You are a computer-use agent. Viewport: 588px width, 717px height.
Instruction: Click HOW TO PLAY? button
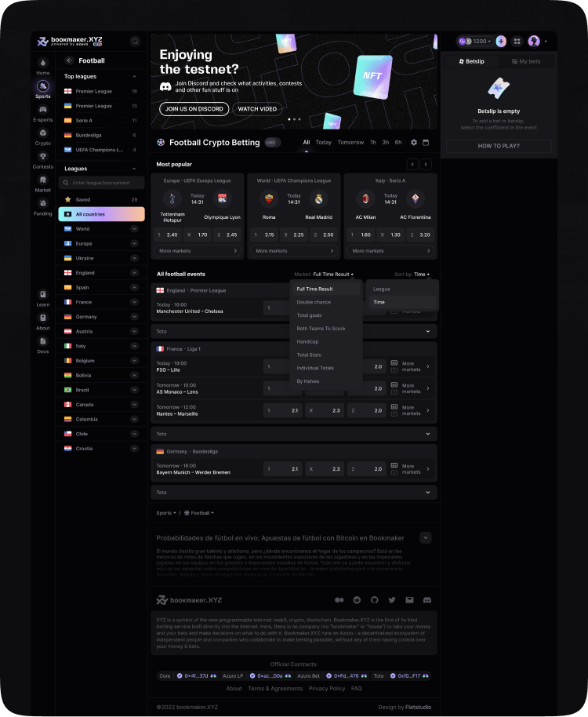tap(499, 146)
